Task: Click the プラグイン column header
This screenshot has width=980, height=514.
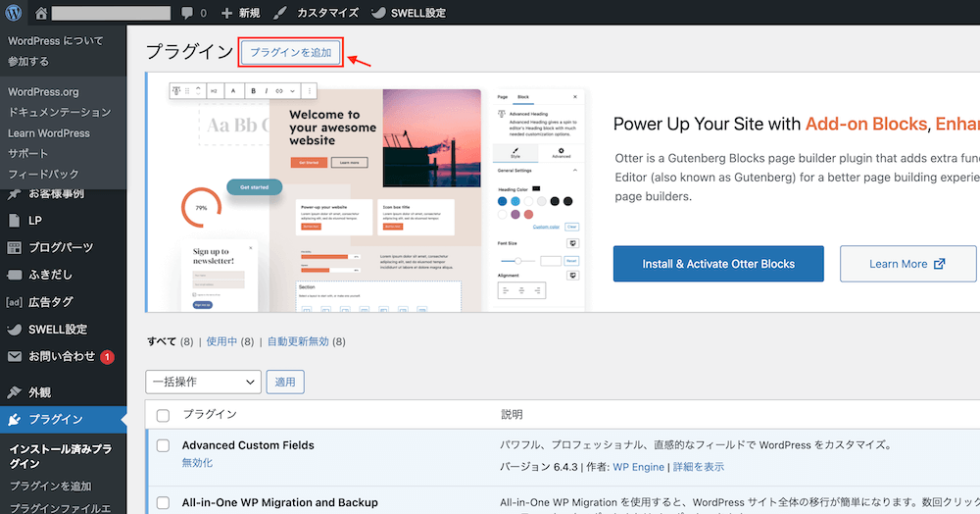Action: (x=210, y=415)
